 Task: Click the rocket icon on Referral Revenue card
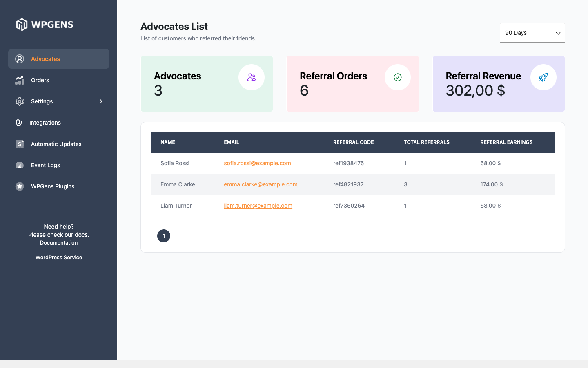click(543, 77)
